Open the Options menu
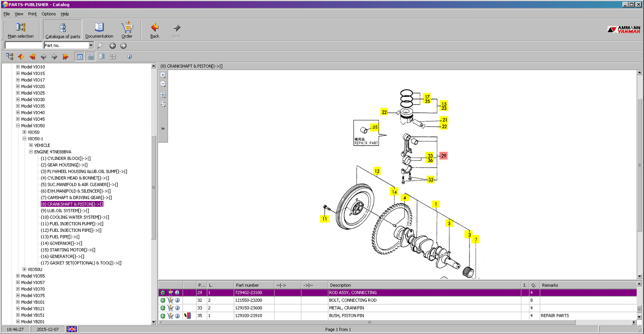The height and width of the screenshot is (334, 644). [49, 14]
